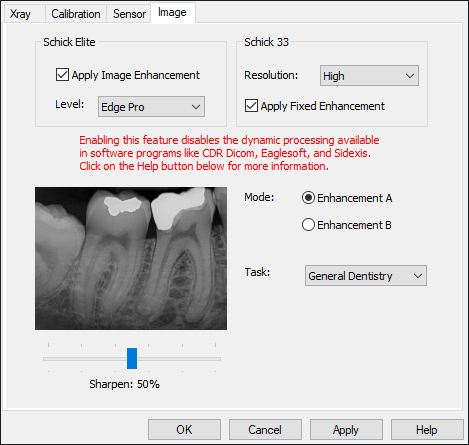Open the Level dropdown showing Edge Pro

[x=151, y=107]
